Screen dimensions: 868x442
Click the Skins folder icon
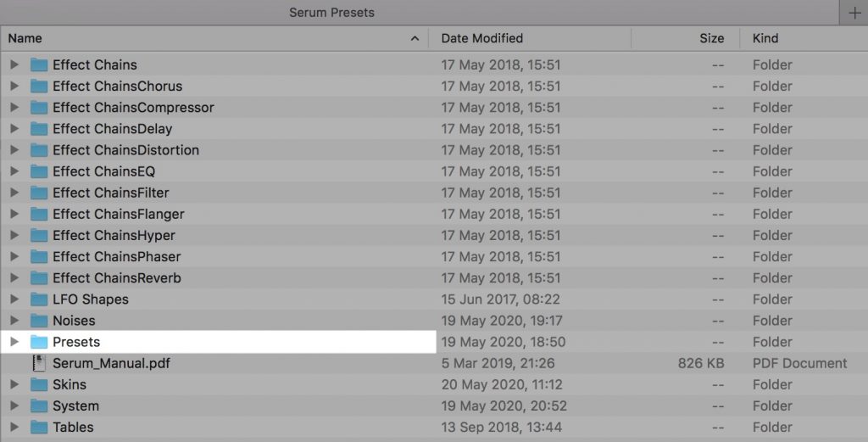(x=39, y=384)
